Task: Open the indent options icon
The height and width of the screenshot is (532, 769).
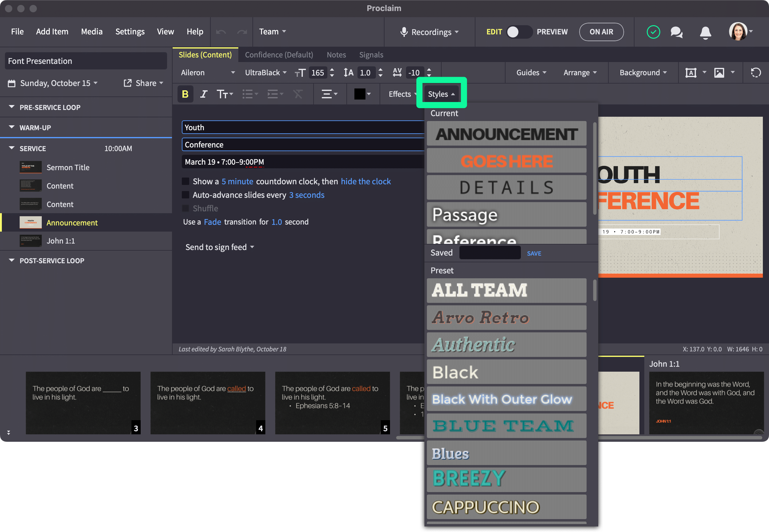Action: (x=275, y=94)
